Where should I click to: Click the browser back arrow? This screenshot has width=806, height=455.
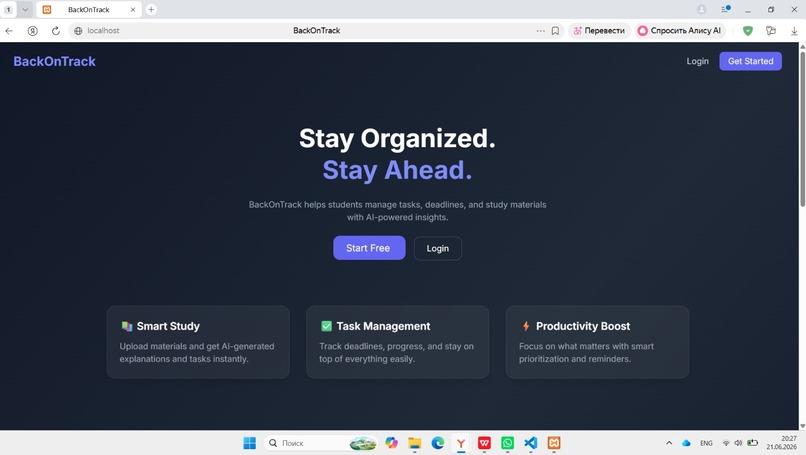[9, 31]
